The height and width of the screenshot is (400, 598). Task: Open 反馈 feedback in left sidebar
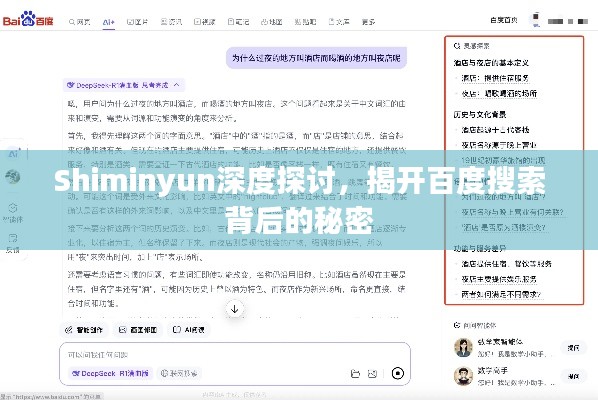click(13, 243)
